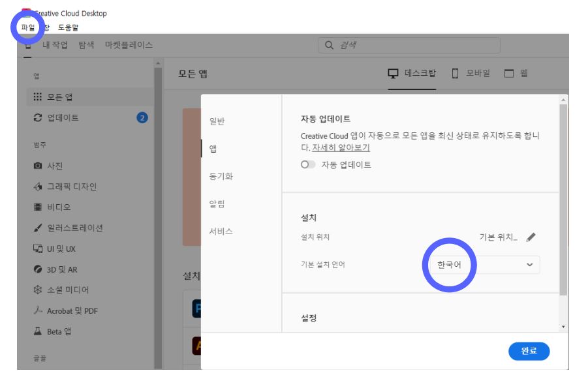The height and width of the screenshot is (392, 588).
Task: Open 기본 설치 언어 dropdown 한국어
Action: (x=486, y=265)
